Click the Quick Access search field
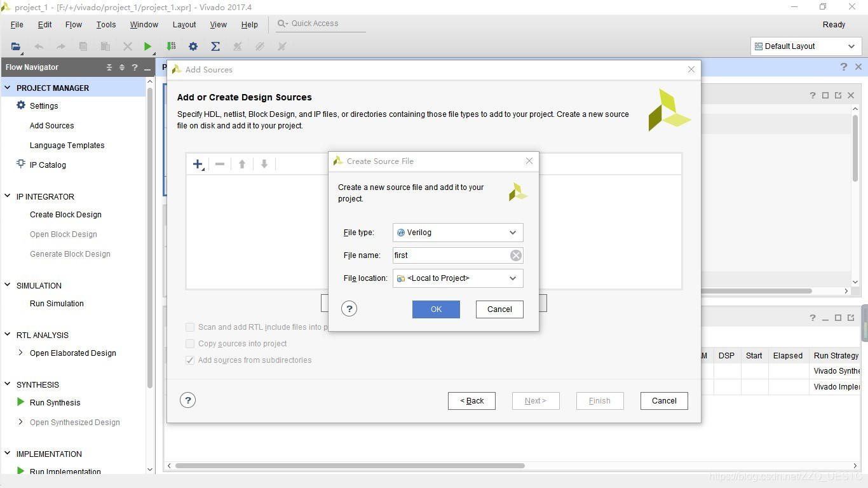This screenshot has height=488, width=868. coord(321,24)
